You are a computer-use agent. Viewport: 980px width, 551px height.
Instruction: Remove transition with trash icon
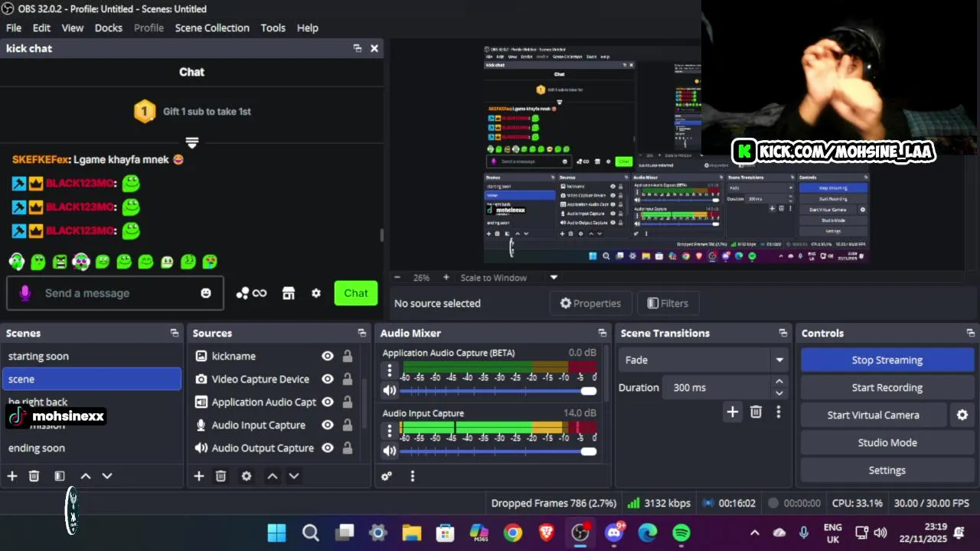point(756,412)
